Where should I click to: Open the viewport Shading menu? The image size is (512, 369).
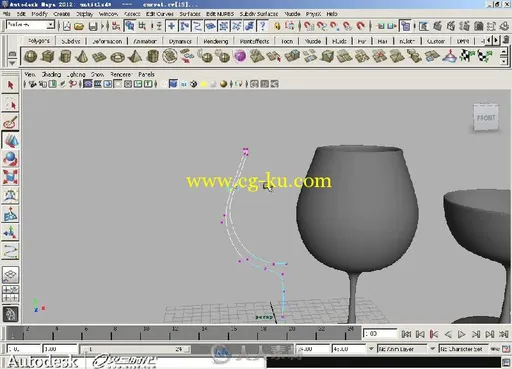[51, 74]
